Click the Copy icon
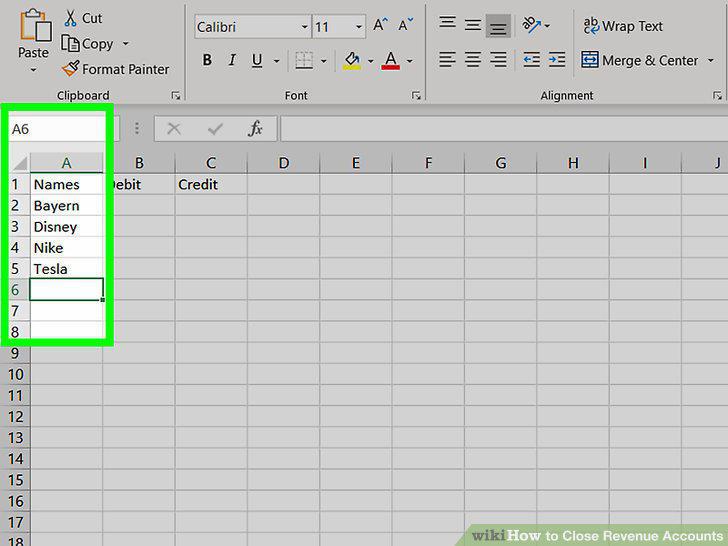Screen dimensions: 728x546 pos(71,44)
